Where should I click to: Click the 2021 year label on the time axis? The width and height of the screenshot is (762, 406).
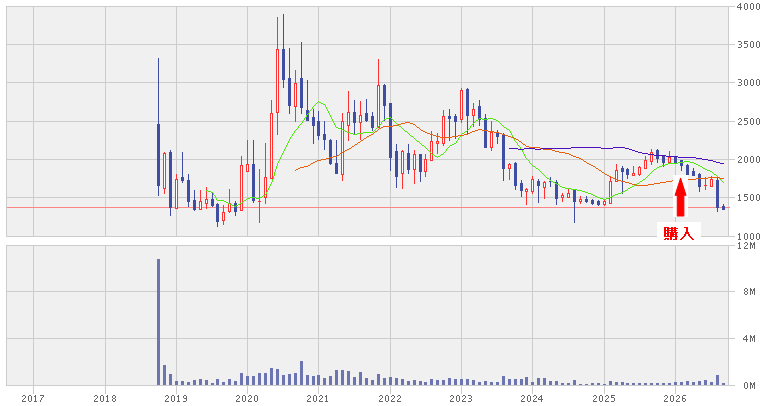pos(318,399)
